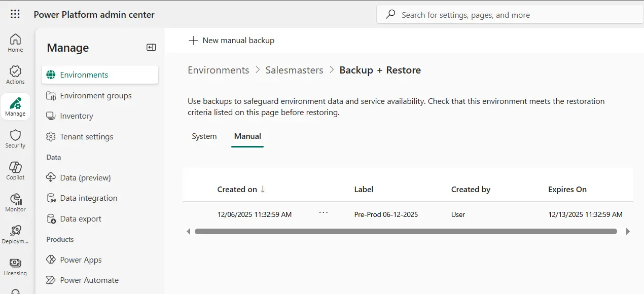Image resolution: width=644 pixels, height=294 pixels.
Task: Open the Copilot section
Action: click(x=15, y=170)
